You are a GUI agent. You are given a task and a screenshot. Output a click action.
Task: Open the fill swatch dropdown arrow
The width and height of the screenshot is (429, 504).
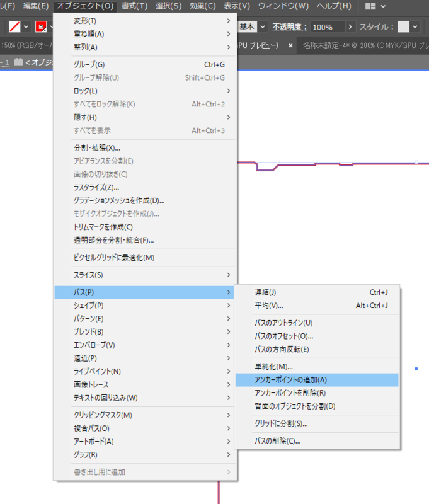tap(26, 26)
